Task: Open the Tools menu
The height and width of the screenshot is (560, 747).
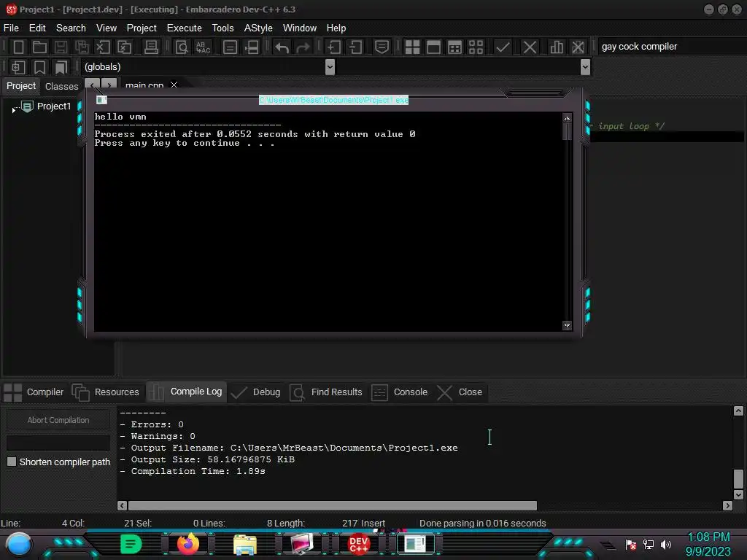Action: click(x=222, y=28)
